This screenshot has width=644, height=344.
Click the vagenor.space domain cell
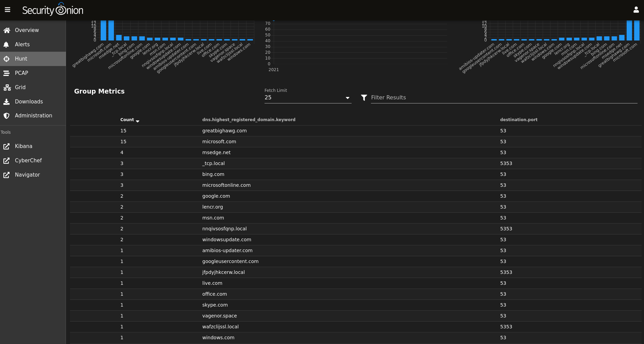(x=220, y=316)
